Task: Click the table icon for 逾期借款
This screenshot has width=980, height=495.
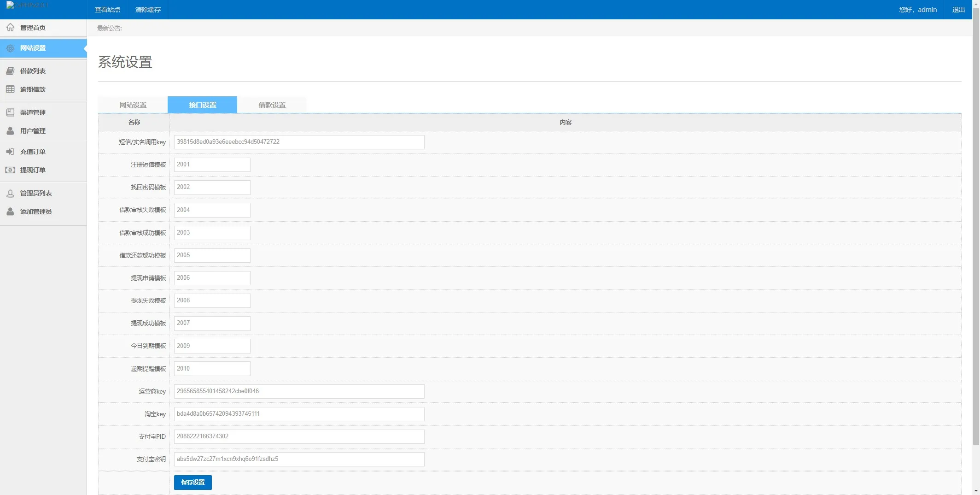Action: [x=10, y=89]
